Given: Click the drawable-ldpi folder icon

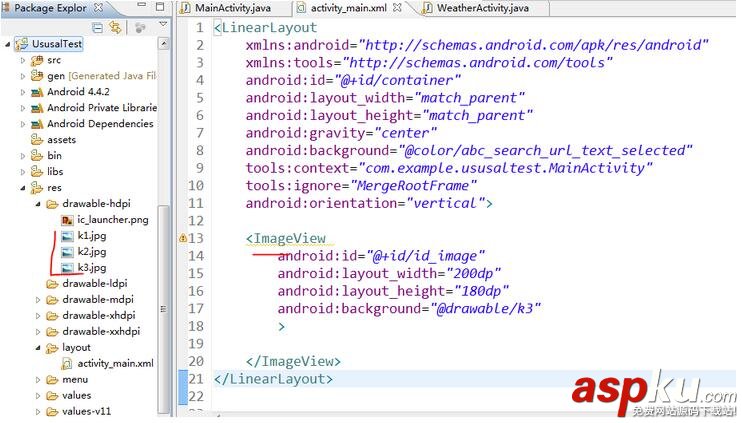Looking at the screenshot, I should [x=52, y=284].
